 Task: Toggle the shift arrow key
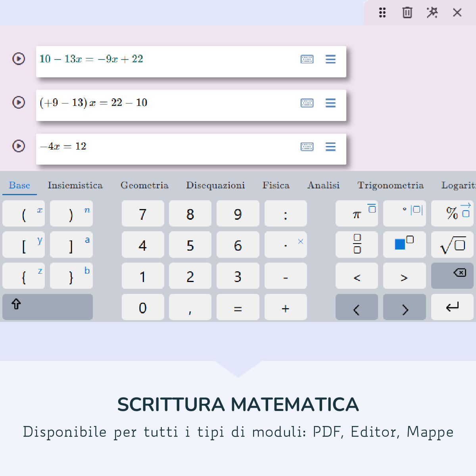tap(48, 307)
